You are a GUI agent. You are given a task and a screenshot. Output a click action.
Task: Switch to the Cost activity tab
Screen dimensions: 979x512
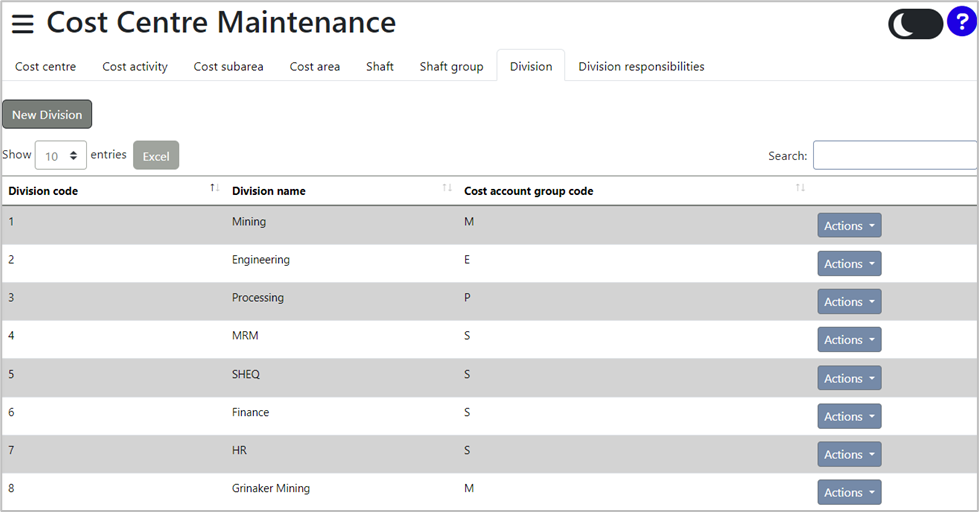135,66
